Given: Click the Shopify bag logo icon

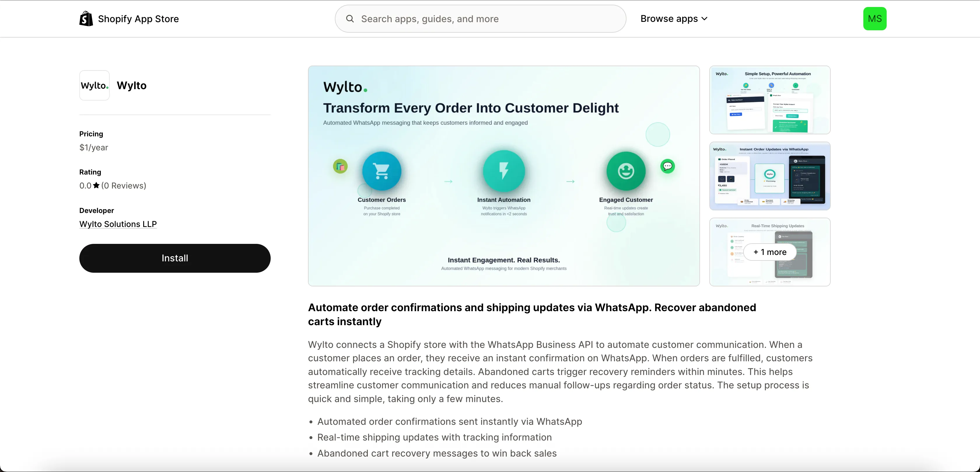Looking at the screenshot, I should click(86, 19).
